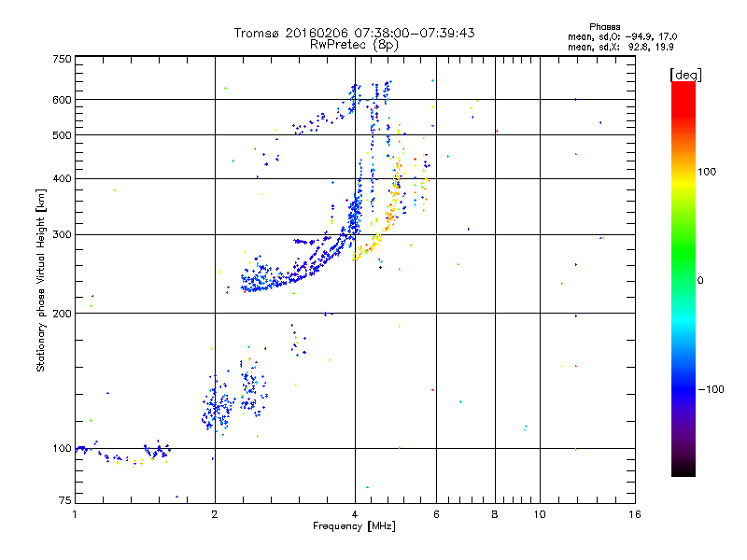Click the x-axis tick label '1'
Viewport: 747px width, 560px height.
(75, 514)
